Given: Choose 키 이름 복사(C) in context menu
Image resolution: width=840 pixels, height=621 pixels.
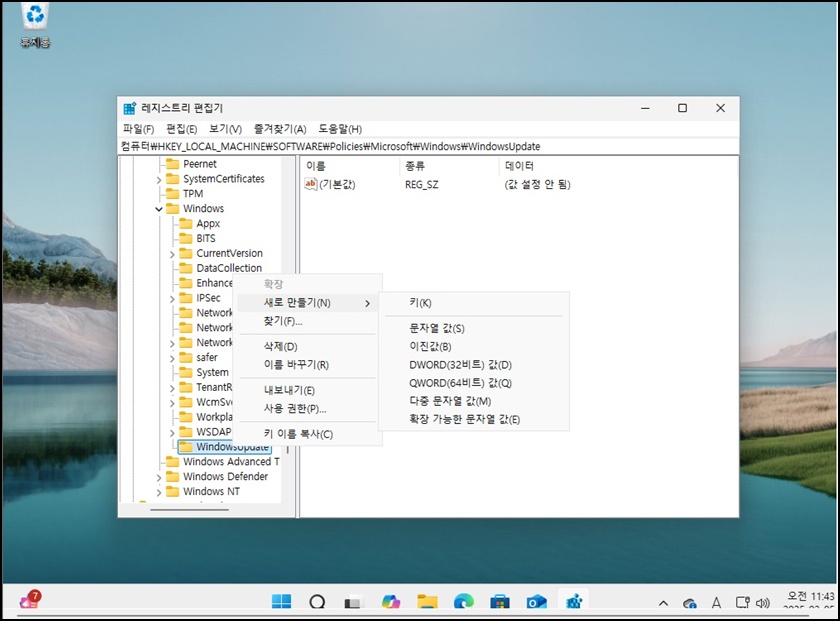Looking at the screenshot, I should pos(309,434).
